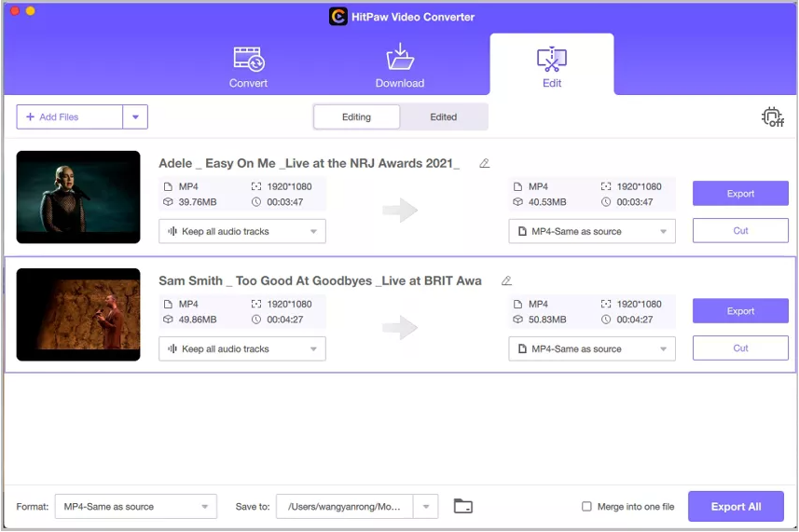The image size is (799, 532).
Task: Click the Download folder arrow icon
Action: pos(400,57)
